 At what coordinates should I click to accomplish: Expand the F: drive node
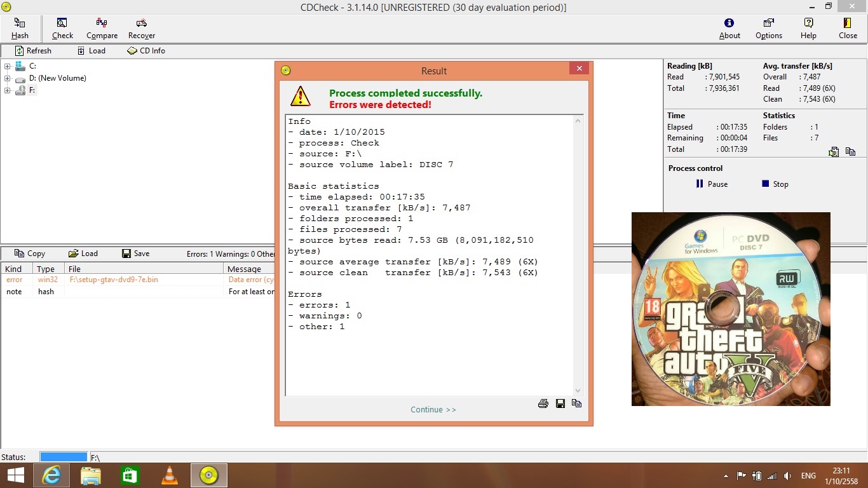pos(8,90)
